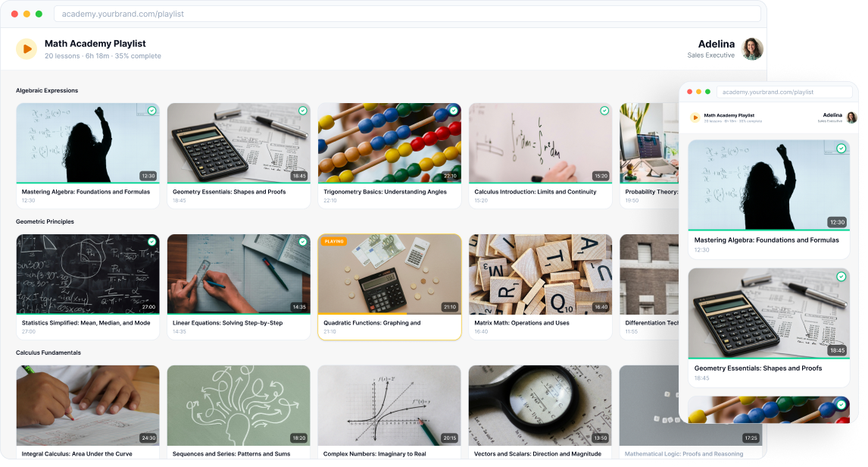
Task: Click the PLAYING badge on Quadratic Functions card
Action: [x=334, y=242]
